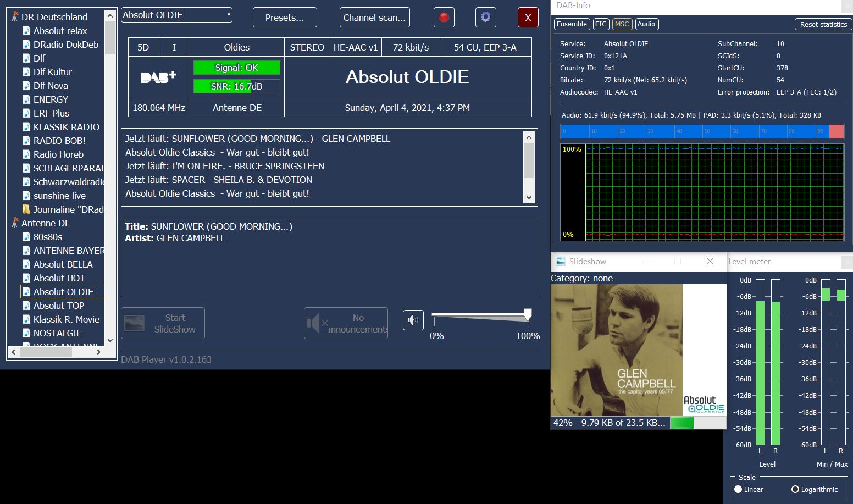853x504 pixels.
Task: Toggle the Ensemble info view
Action: pyautogui.click(x=572, y=24)
